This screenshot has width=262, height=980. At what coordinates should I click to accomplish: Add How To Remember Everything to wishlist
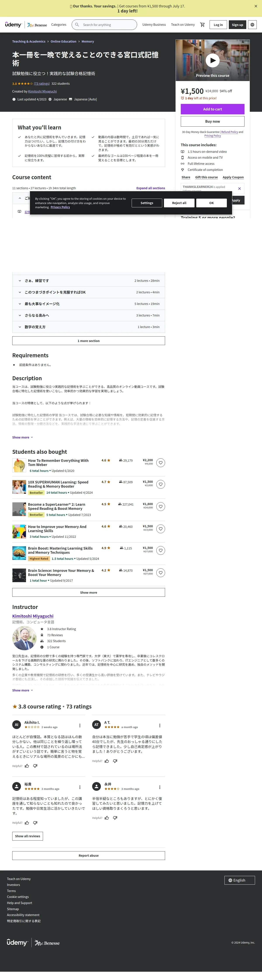coord(161,463)
